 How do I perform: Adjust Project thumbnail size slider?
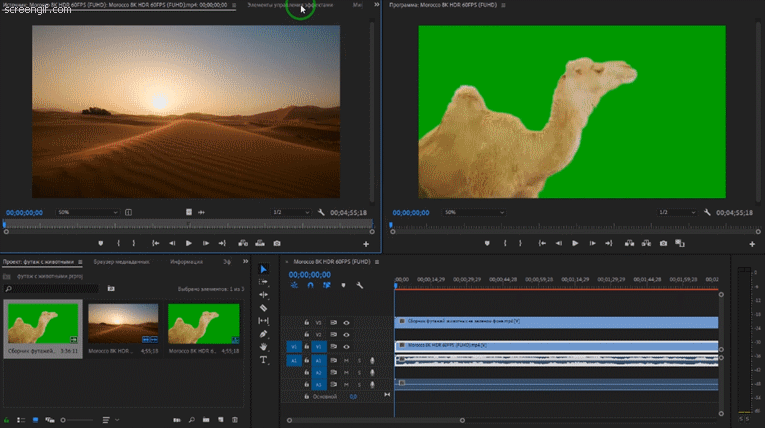77,420
